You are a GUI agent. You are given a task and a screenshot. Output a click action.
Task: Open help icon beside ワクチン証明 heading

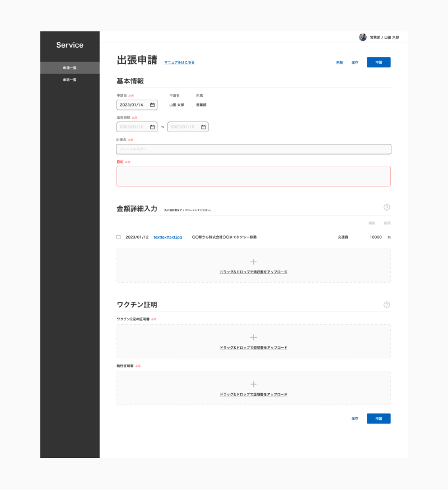386,305
